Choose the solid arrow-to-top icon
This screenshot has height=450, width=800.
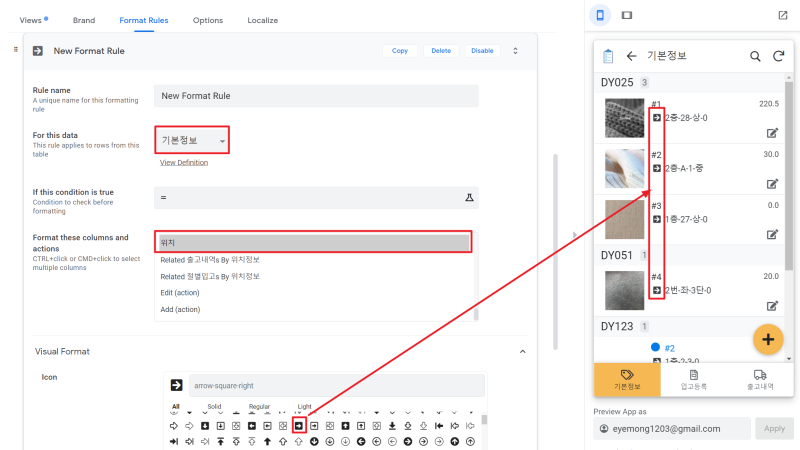pyautogui.click(x=220, y=441)
